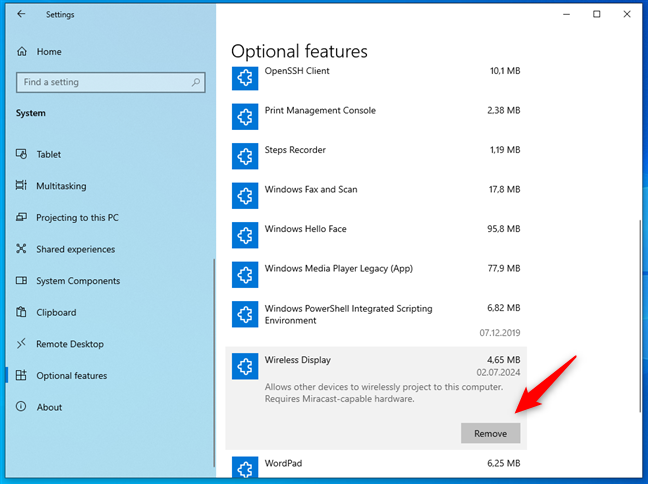Focus the Find a setting box
The height and width of the screenshot is (484, 648).
(x=111, y=82)
